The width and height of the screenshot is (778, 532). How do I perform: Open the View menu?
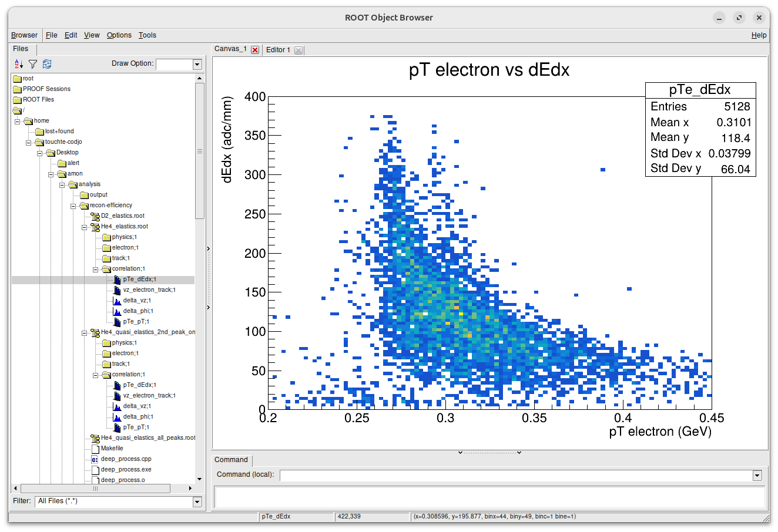pyautogui.click(x=92, y=35)
